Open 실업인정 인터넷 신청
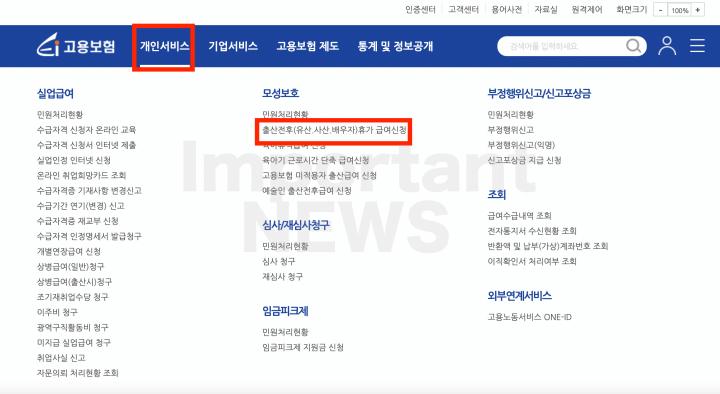The image size is (720, 394). tap(73, 160)
